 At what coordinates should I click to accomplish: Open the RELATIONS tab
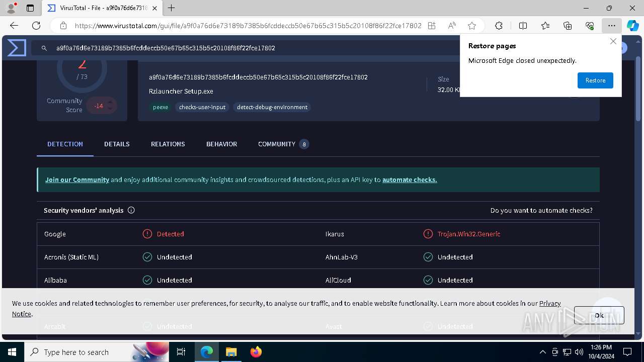(x=168, y=144)
